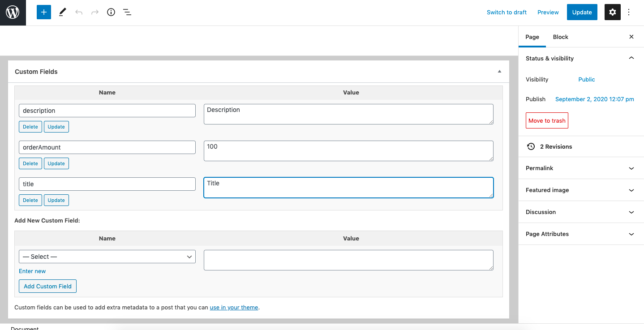The height and width of the screenshot is (330, 644).
Task: Delete the description custom field
Action: (30, 127)
